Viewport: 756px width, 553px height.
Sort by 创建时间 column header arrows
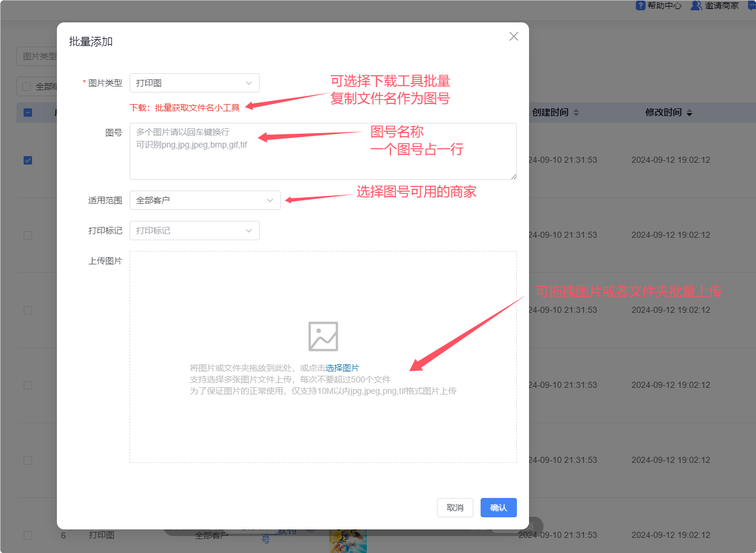pyautogui.click(x=576, y=113)
